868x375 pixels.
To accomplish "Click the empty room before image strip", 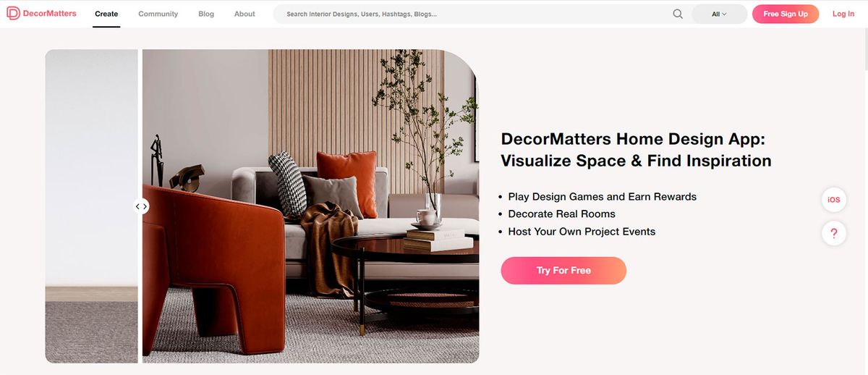I will (x=91, y=206).
